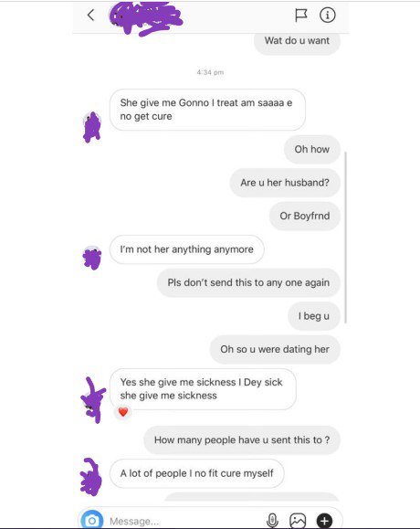Viewport: 420px width, 529px height.
Task: Tap avatar beside 'I'm not her anything anymore'
Action: (x=92, y=258)
